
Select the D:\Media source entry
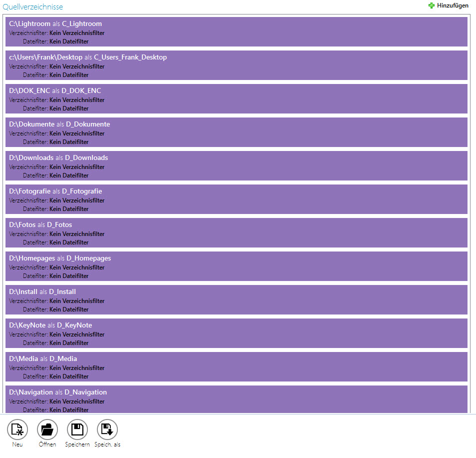click(236, 367)
